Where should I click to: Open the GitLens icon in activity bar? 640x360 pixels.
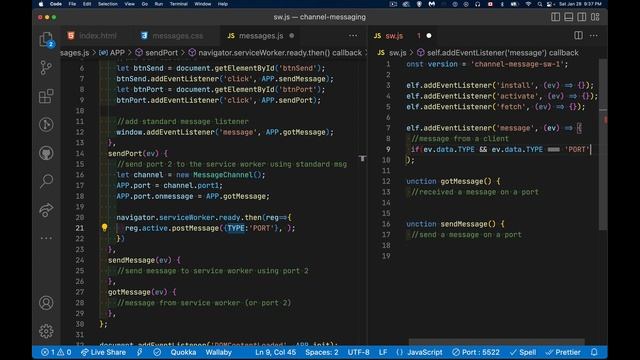click(x=46, y=124)
